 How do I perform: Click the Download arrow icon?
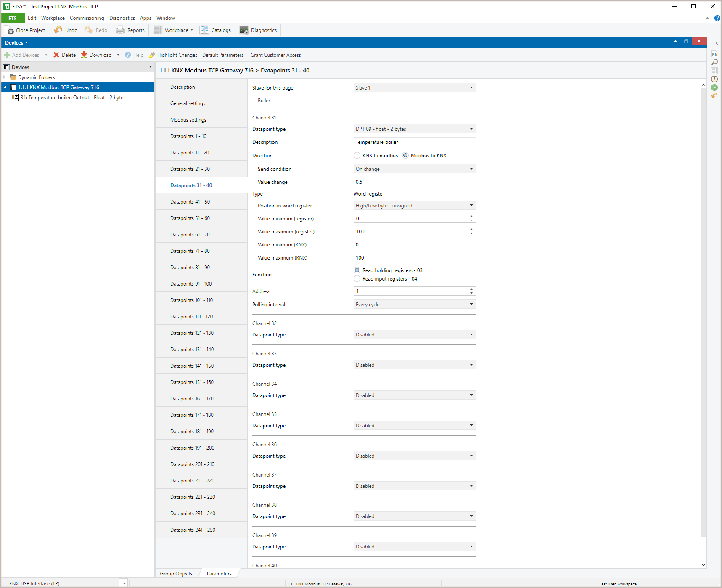tap(84, 55)
